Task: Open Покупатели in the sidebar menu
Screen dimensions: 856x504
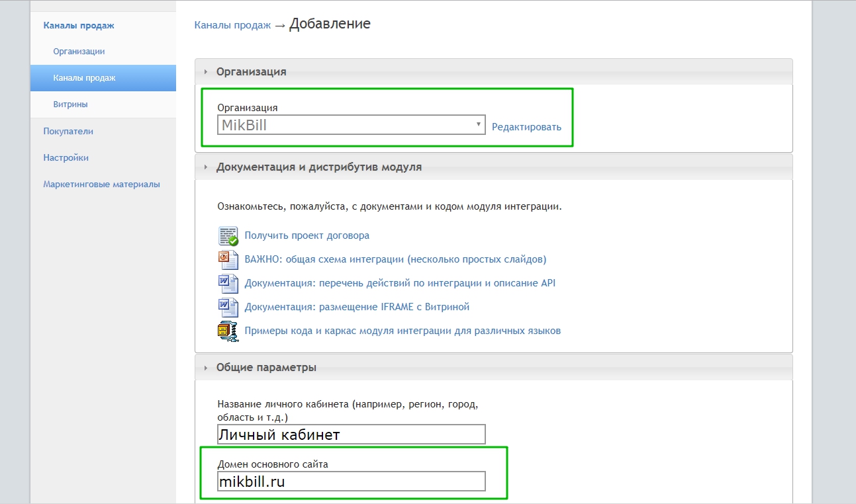Action: [68, 131]
